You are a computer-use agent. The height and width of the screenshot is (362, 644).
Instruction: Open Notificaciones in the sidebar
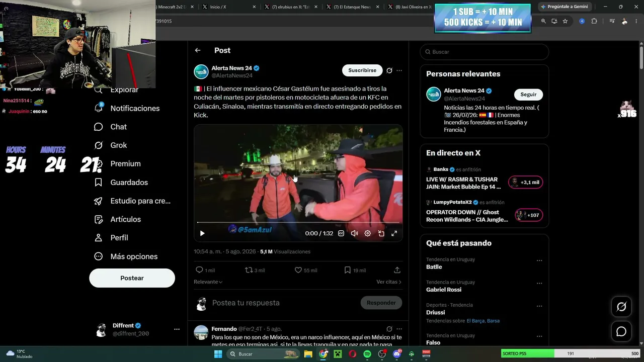pyautogui.click(x=127, y=108)
